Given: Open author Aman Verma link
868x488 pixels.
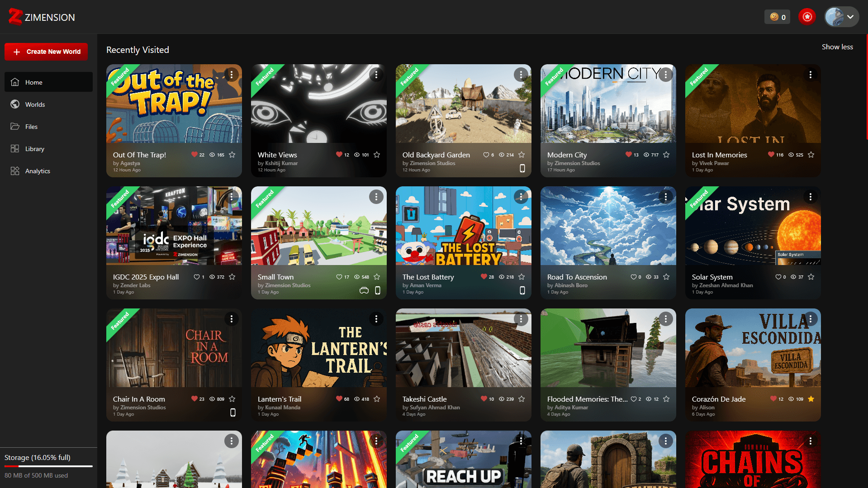Looking at the screenshot, I should tap(426, 285).
